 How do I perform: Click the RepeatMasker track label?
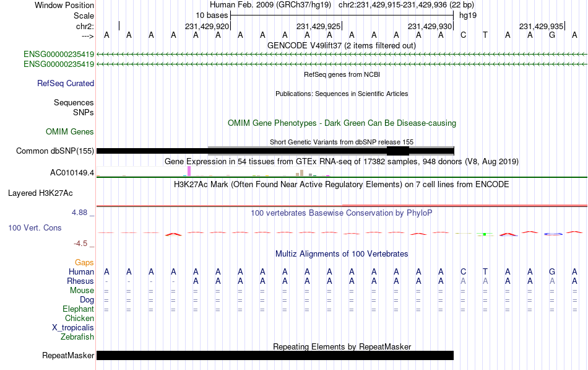[68, 355]
